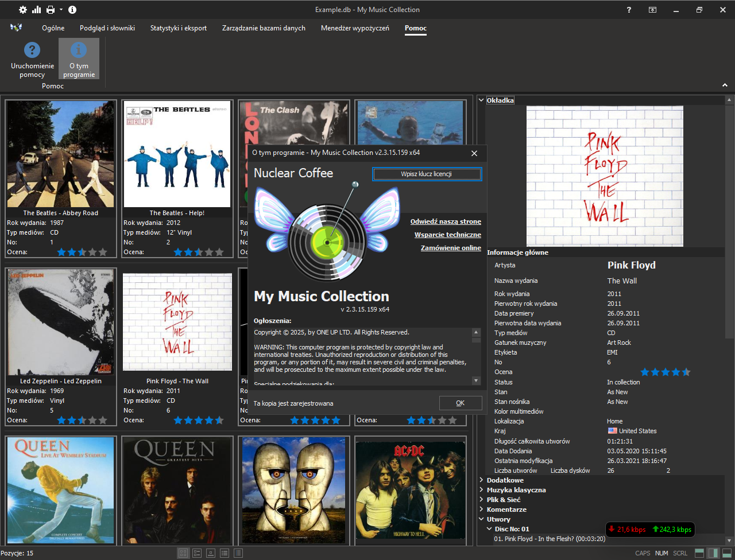Open the Statystyki i eksport tab
This screenshot has height=560, width=735.
pyautogui.click(x=179, y=28)
